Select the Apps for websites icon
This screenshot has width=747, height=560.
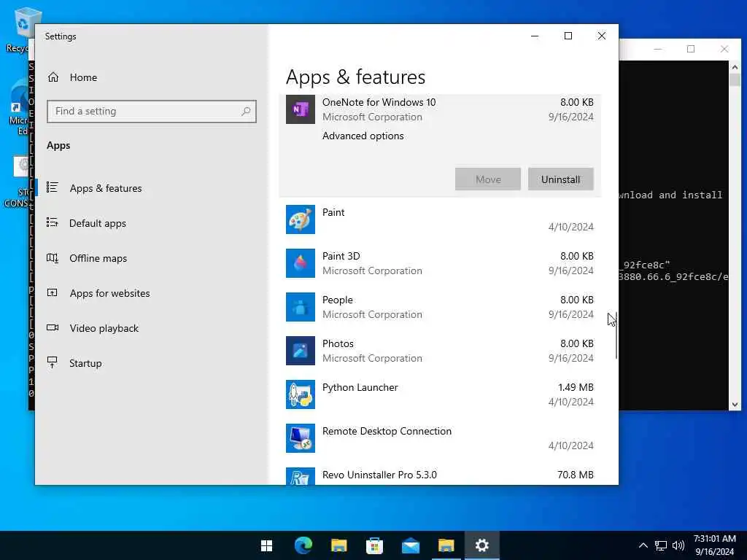coord(53,292)
